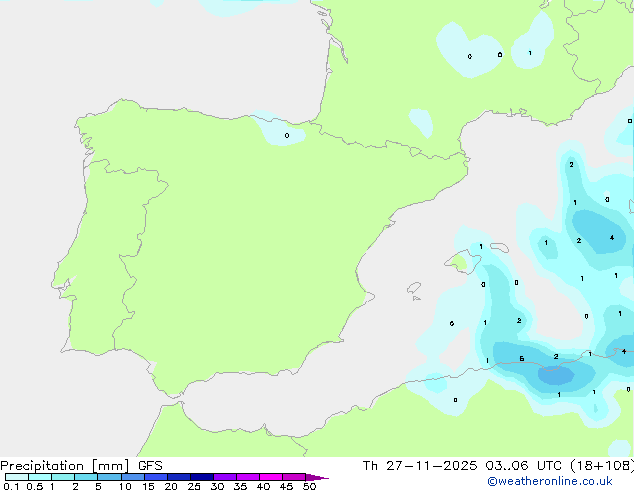Click the '0.5' legend scale label
The width and height of the screenshot is (634, 490).
point(35,486)
